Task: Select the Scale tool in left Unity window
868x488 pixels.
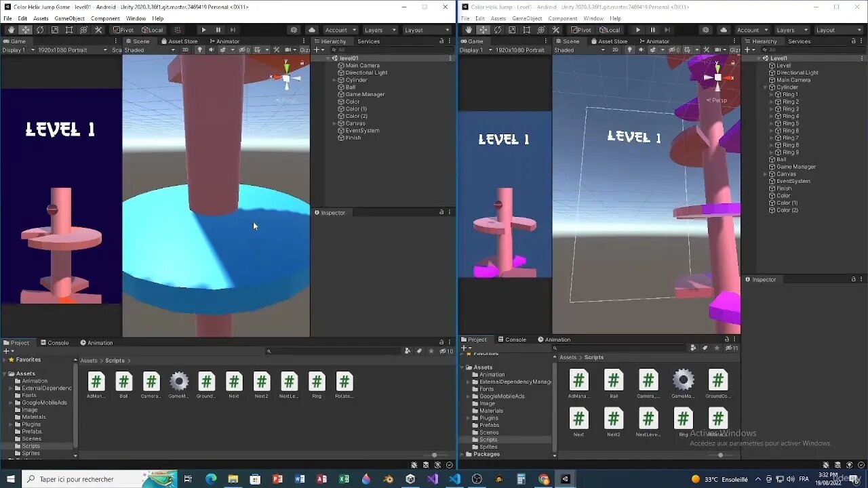Action: coord(54,30)
